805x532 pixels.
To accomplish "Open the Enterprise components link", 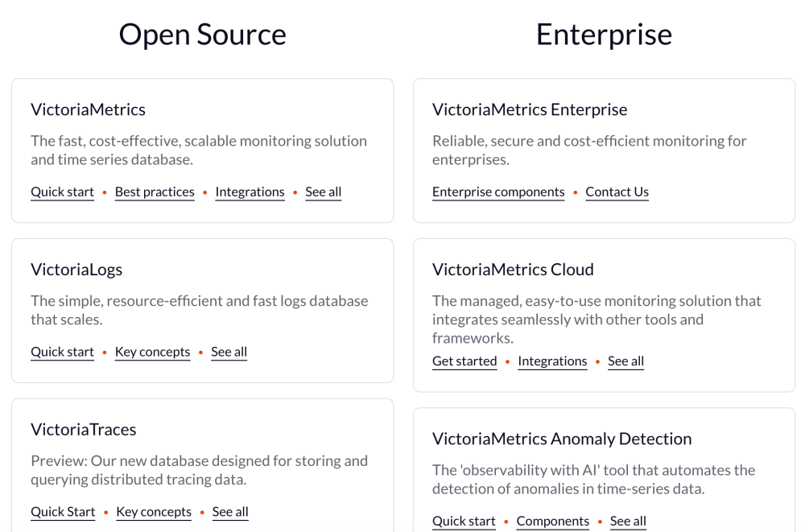I will (x=498, y=192).
